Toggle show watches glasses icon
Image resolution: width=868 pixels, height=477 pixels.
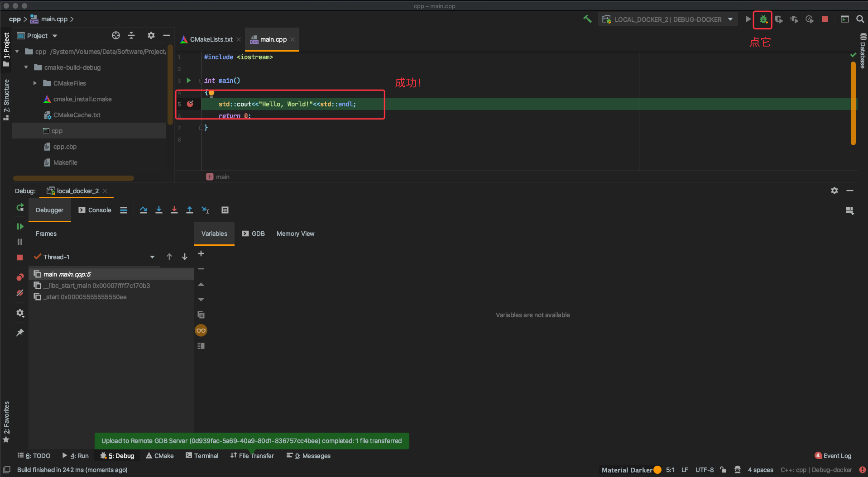coord(201,330)
